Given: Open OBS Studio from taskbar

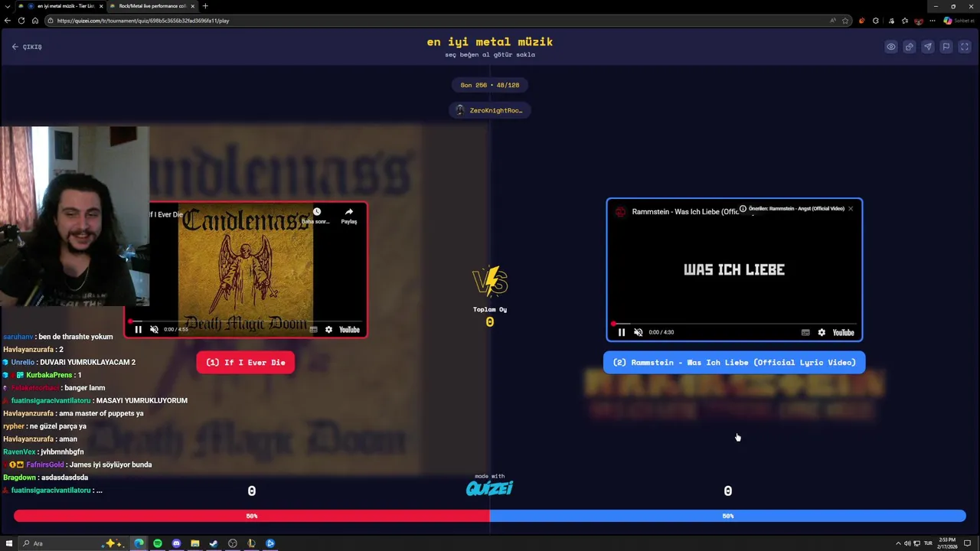Looking at the screenshot, I should [x=233, y=543].
